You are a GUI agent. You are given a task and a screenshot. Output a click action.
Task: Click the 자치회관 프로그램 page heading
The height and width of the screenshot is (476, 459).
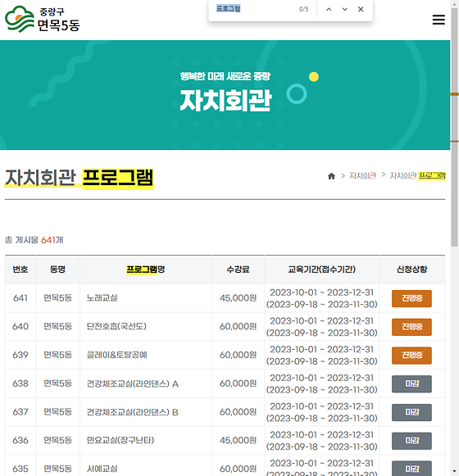pyautogui.click(x=80, y=178)
